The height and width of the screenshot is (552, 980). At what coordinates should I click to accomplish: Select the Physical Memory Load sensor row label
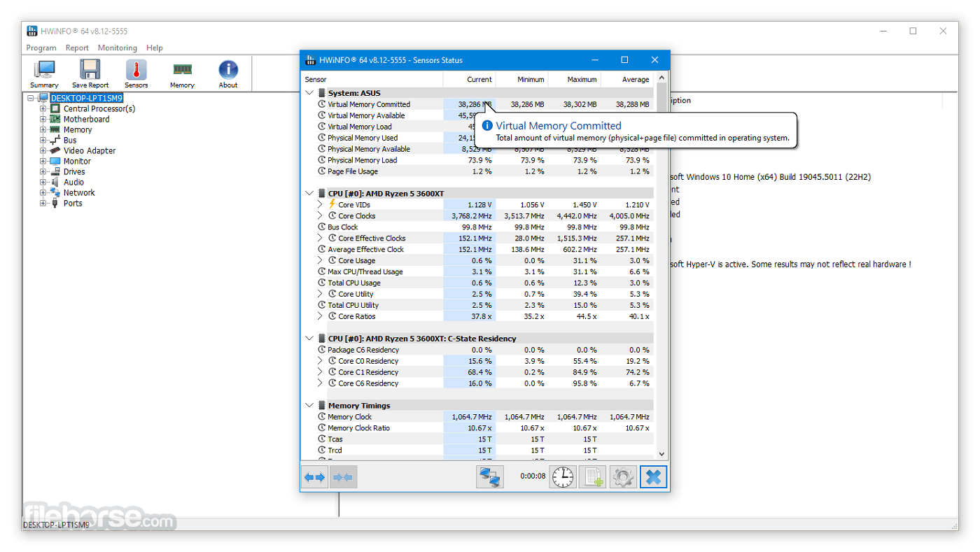[362, 160]
